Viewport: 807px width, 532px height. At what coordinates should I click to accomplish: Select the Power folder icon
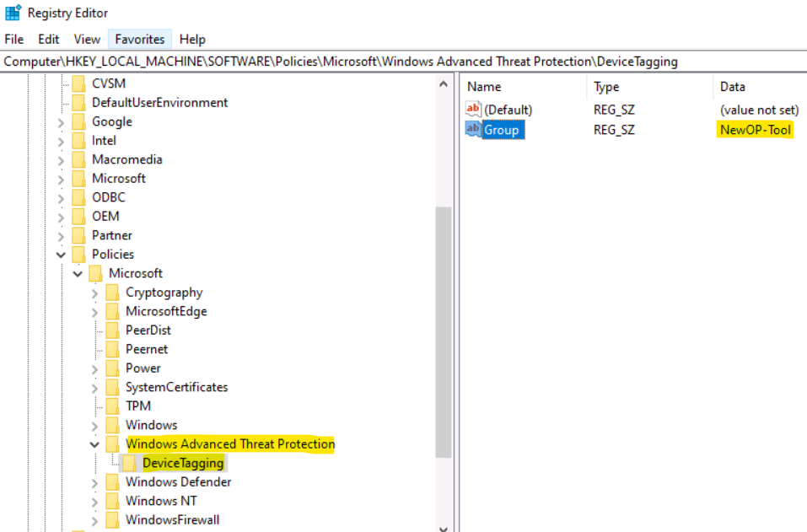[112, 368]
